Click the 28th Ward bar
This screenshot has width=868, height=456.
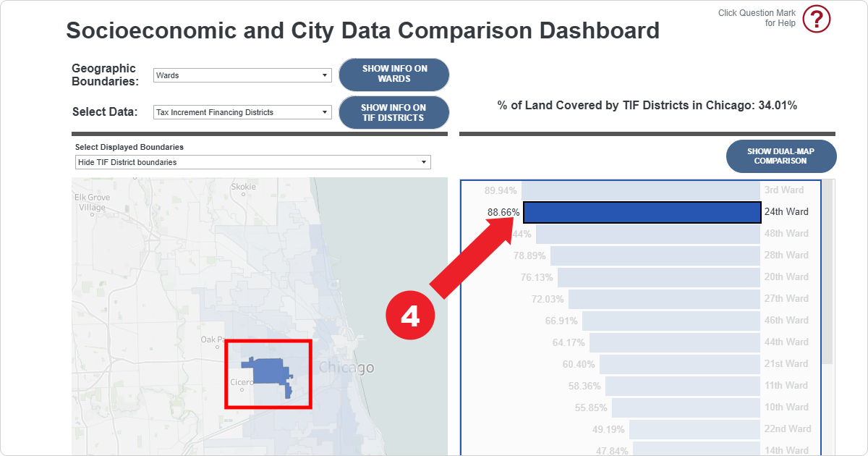pyautogui.click(x=655, y=256)
